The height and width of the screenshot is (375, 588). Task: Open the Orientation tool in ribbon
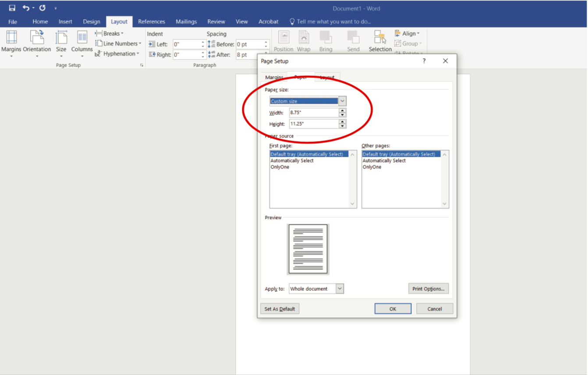[37, 43]
